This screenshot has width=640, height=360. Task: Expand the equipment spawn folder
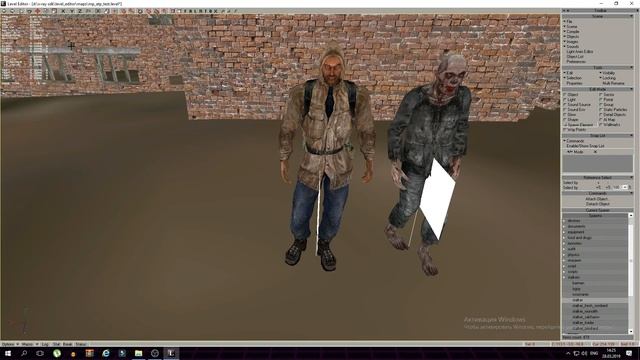pyautogui.click(x=564, y=232)
